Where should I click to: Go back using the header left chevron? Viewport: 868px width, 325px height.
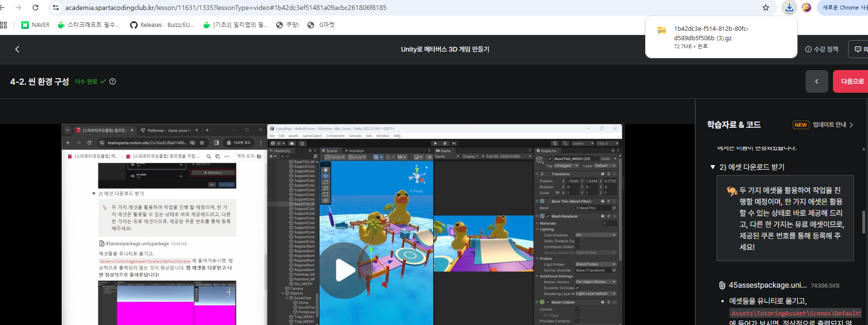tap(18, 49)
